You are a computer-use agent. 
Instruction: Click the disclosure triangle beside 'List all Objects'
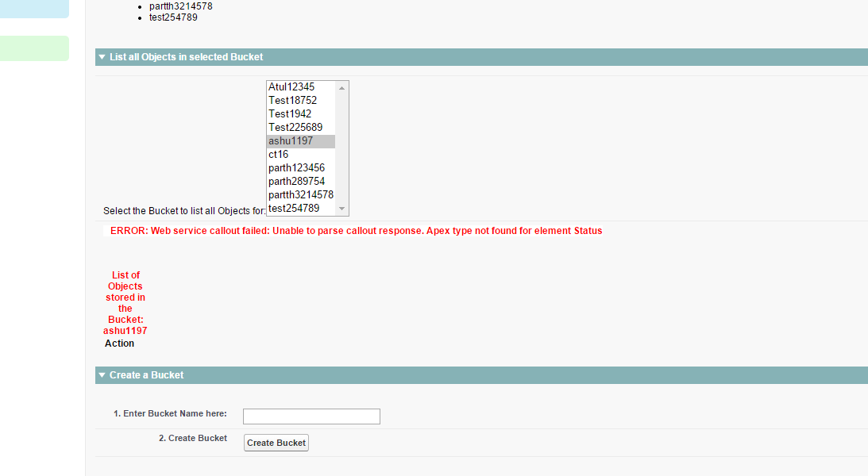[x=102, y=56]
